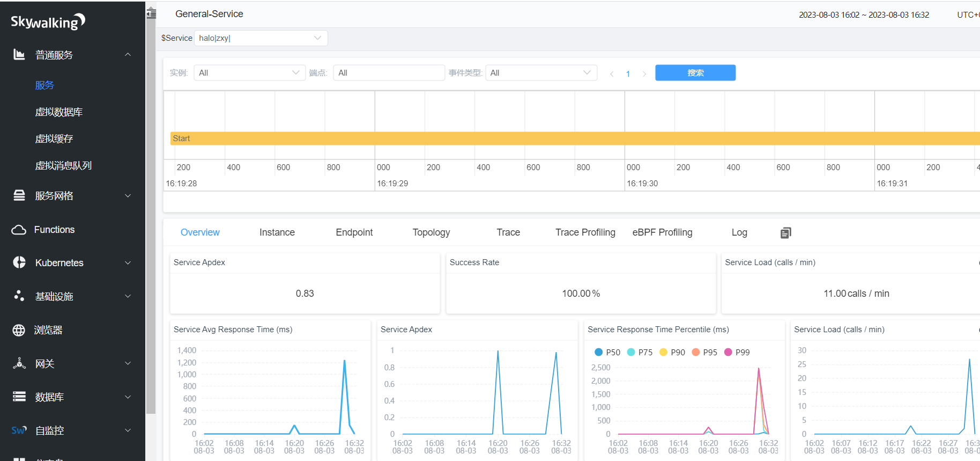
Task: Click the 100.00 % Success Rate value
Action: click(x=581, y=294)
